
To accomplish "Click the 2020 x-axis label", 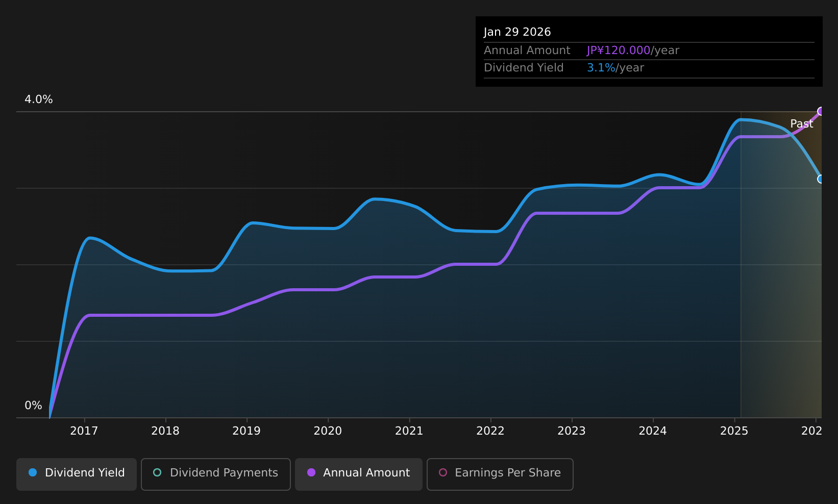I will [328, 431].
